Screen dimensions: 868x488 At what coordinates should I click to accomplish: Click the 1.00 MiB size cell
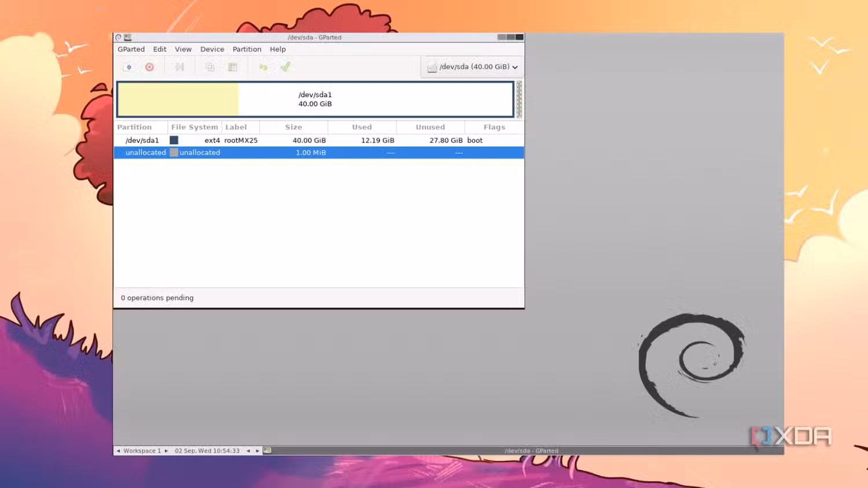pos(311,153)
